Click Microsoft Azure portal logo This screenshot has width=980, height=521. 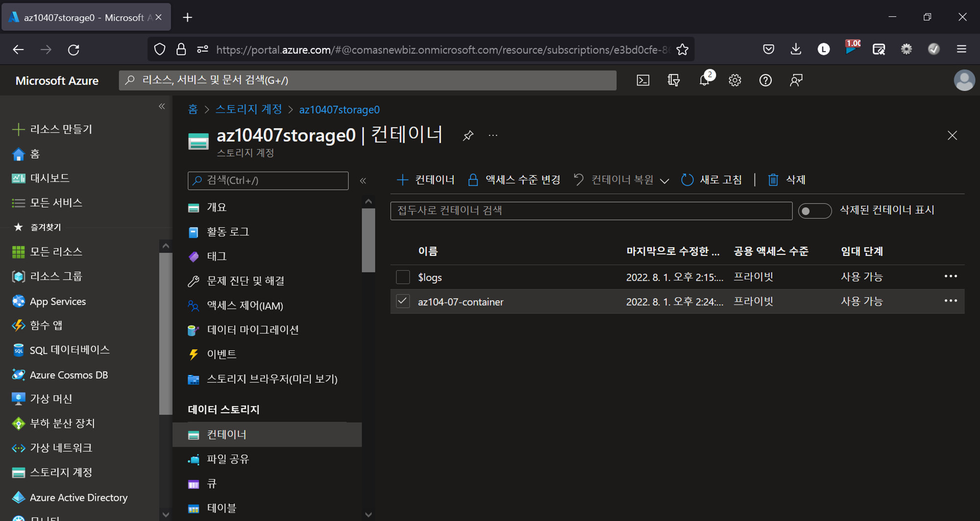57,81
